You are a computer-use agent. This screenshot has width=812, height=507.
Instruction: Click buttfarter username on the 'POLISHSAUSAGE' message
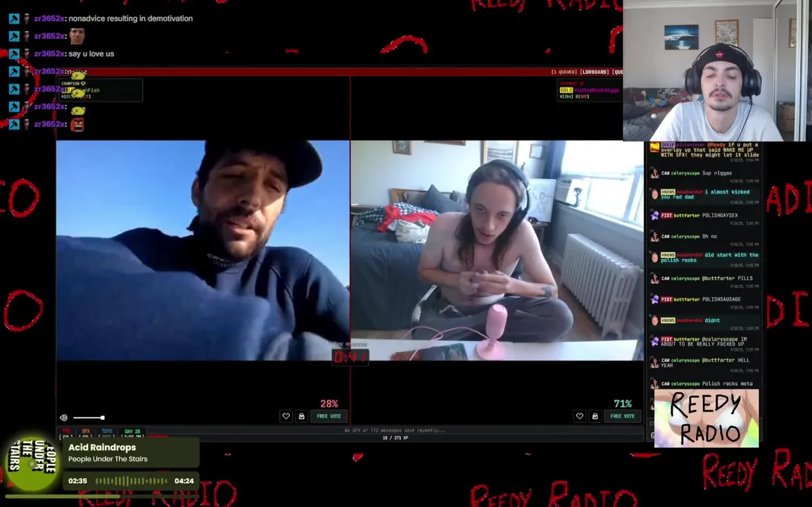686,300
